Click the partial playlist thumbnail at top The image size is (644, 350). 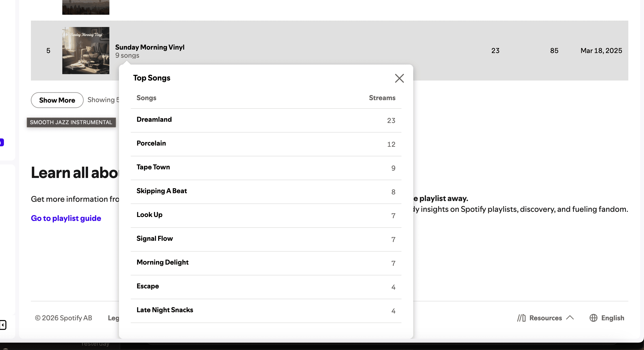[x=86, y=7]
